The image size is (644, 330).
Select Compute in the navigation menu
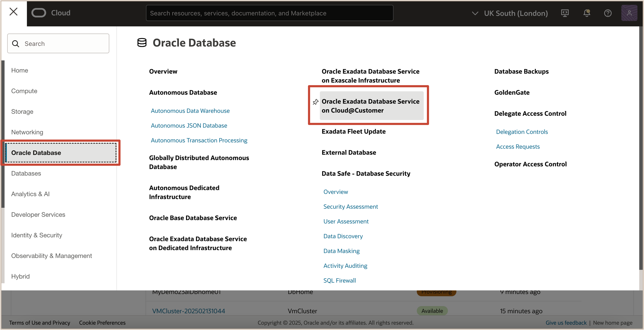coord(24,91)
